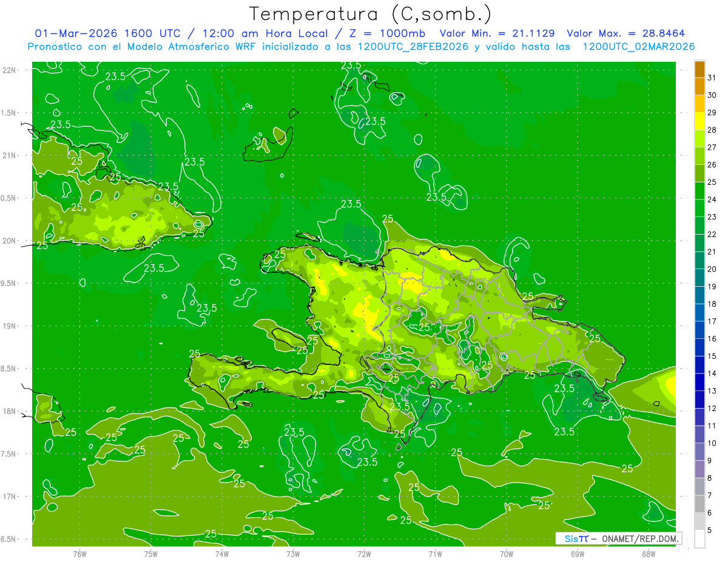Viewport: 728px width, 562px height.
Task: Click legend value 22 on the color scale
Action: point(712,234)
